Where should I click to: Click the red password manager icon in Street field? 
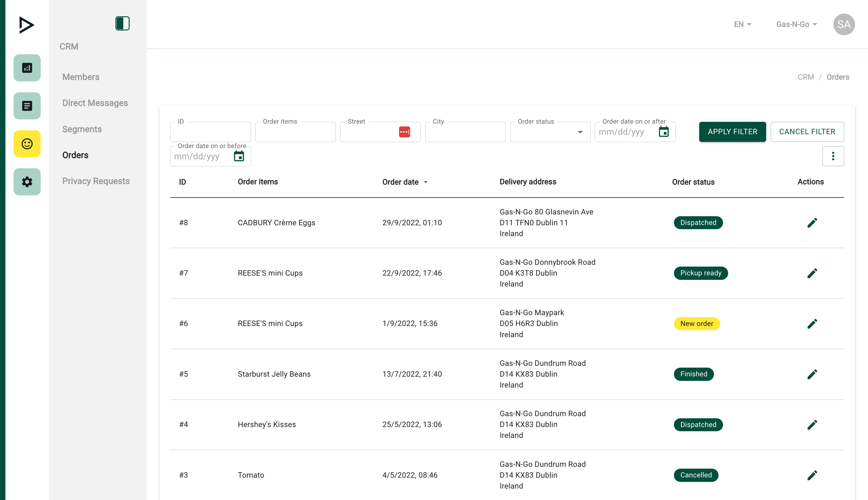point(404,132)
